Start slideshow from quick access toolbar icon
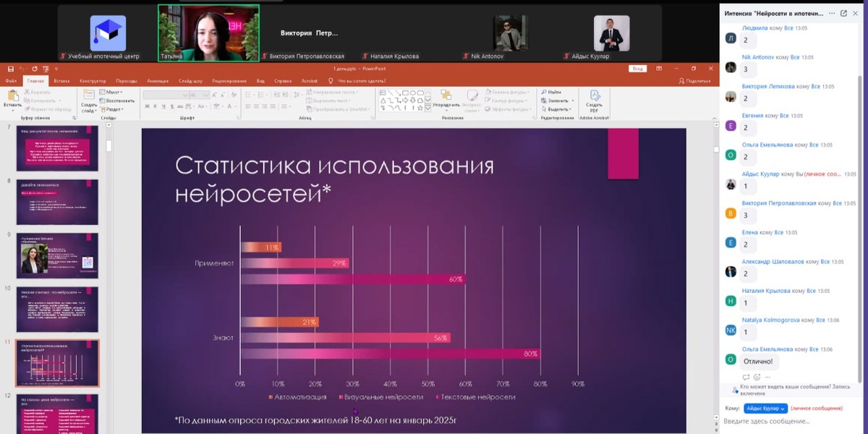 click(x=46, y=69)
